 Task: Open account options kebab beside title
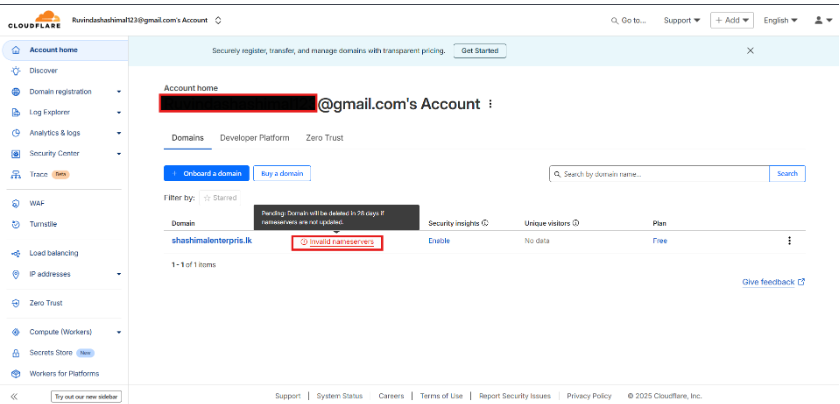click(x=490, y=104)
